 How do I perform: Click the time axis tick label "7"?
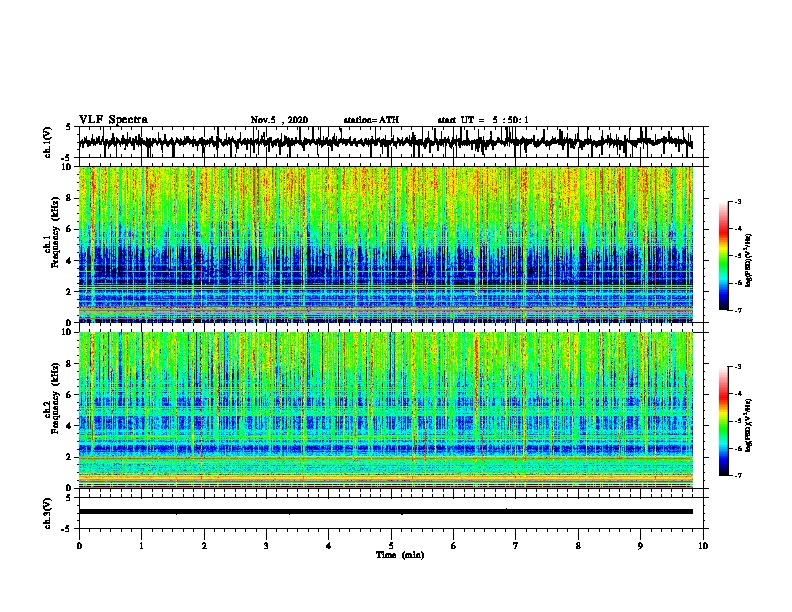coord(516,546)
